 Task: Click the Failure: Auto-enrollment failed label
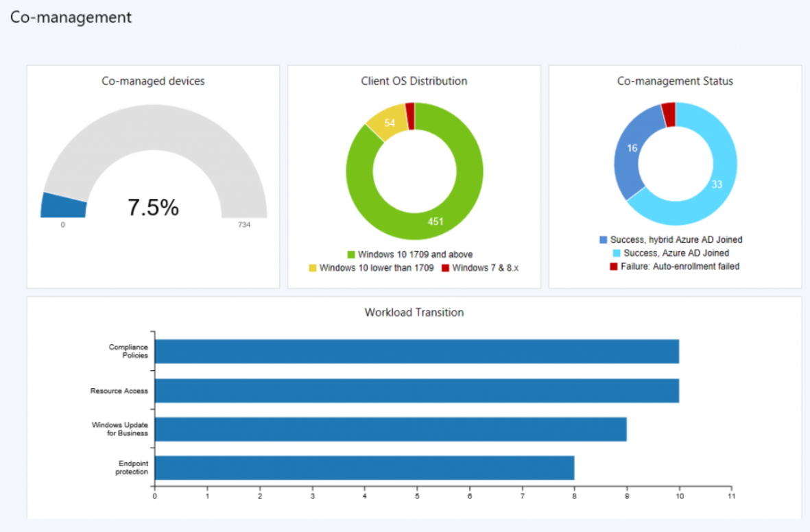(x=680, y=267)
